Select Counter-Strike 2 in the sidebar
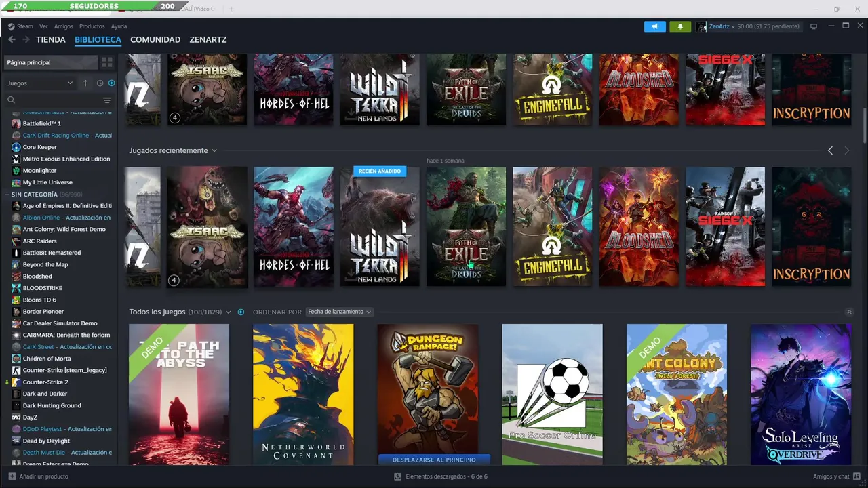 (45, 382)
